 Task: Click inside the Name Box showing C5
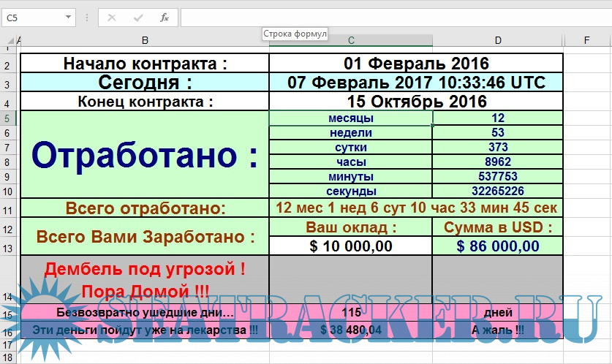click(x=33, y=18)
